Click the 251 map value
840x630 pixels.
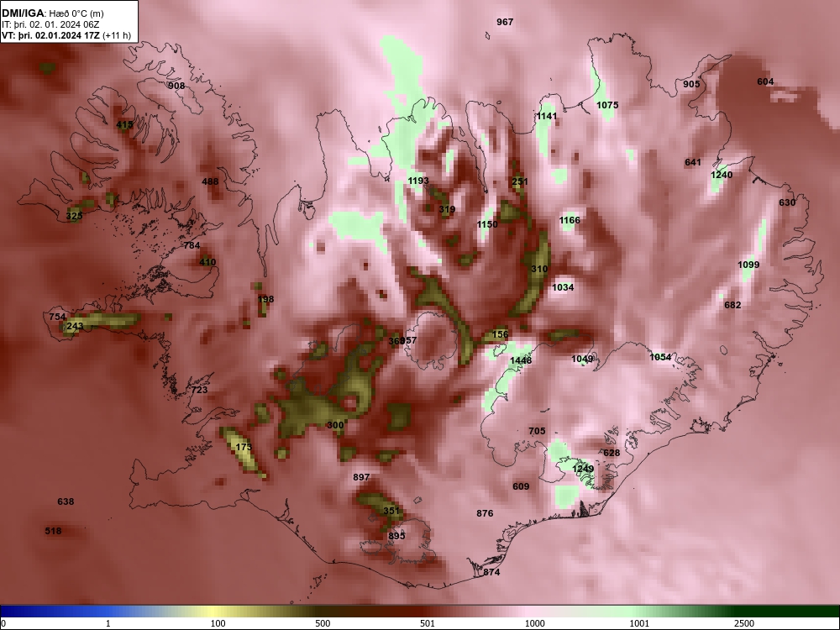pos(520,181)
